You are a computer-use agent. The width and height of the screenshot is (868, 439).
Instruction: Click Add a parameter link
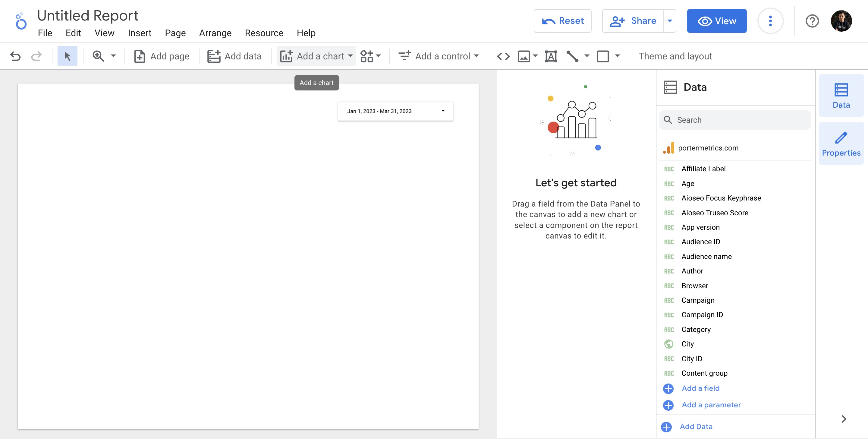[x=711, y=405]
